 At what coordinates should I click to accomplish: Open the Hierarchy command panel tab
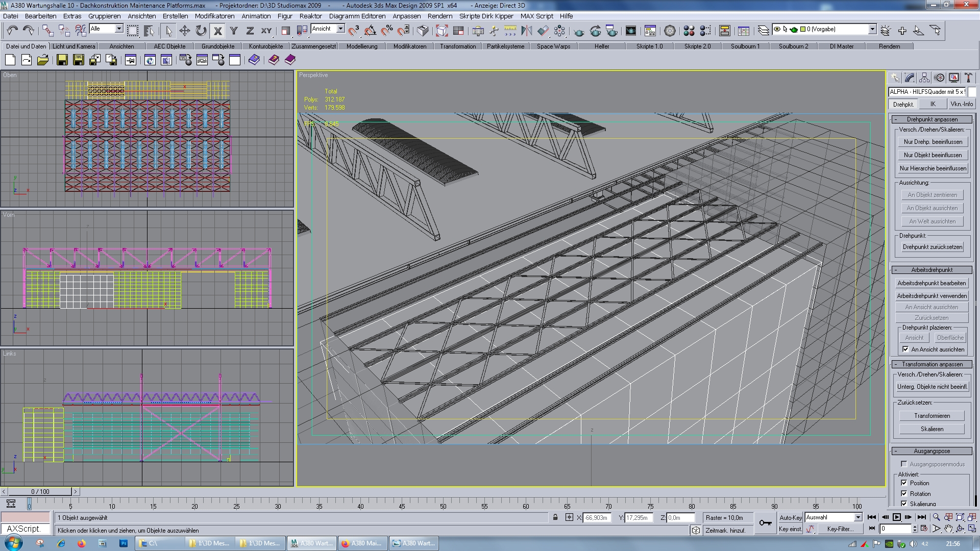pos(924,78)
